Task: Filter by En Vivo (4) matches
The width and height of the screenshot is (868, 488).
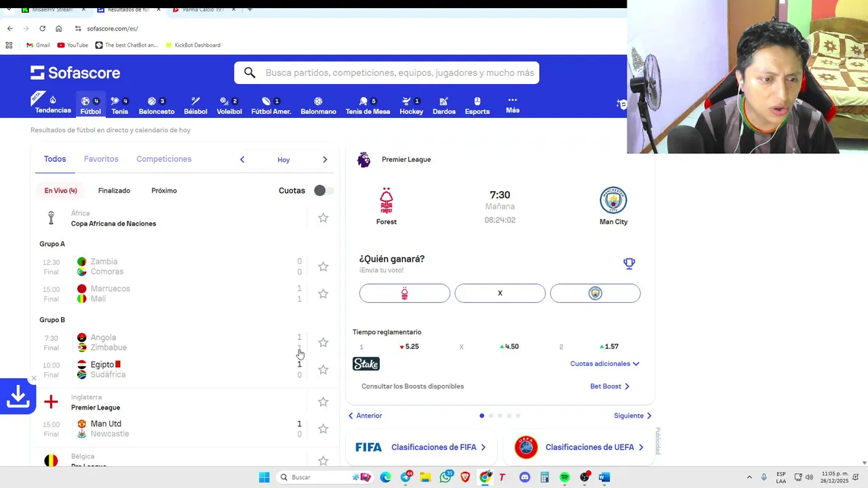Action: point(60,190)
